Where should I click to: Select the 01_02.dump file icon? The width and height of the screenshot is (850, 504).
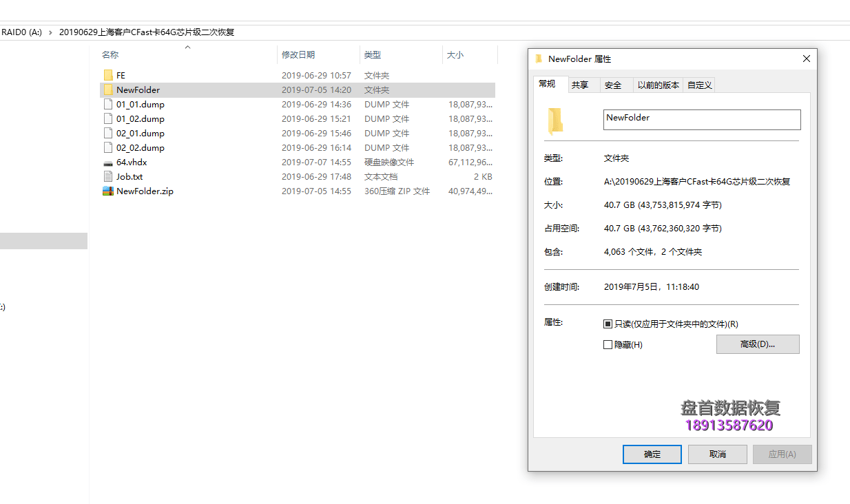tap(108, 118)
